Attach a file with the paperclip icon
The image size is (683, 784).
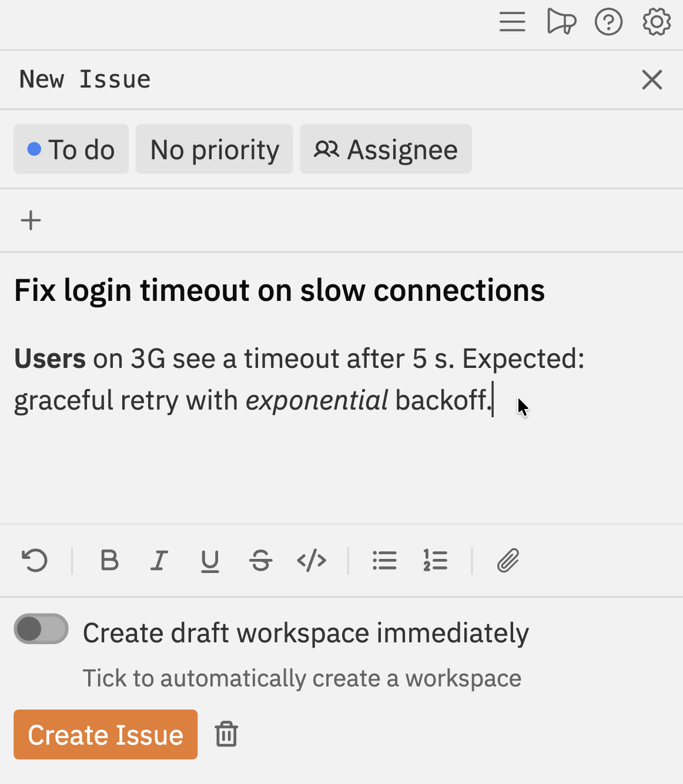507,560
